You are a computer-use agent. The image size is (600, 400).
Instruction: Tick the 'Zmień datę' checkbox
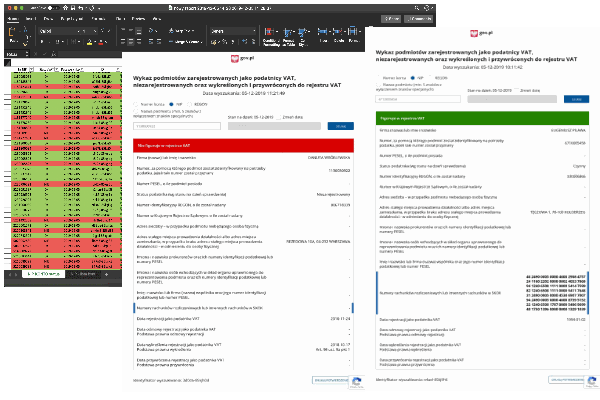281,117
